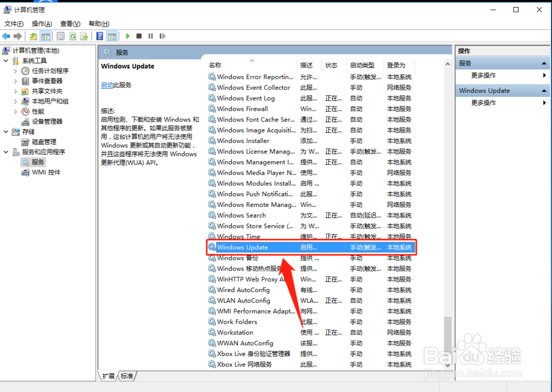Sort by the 登录为 column header

[399, 65]
